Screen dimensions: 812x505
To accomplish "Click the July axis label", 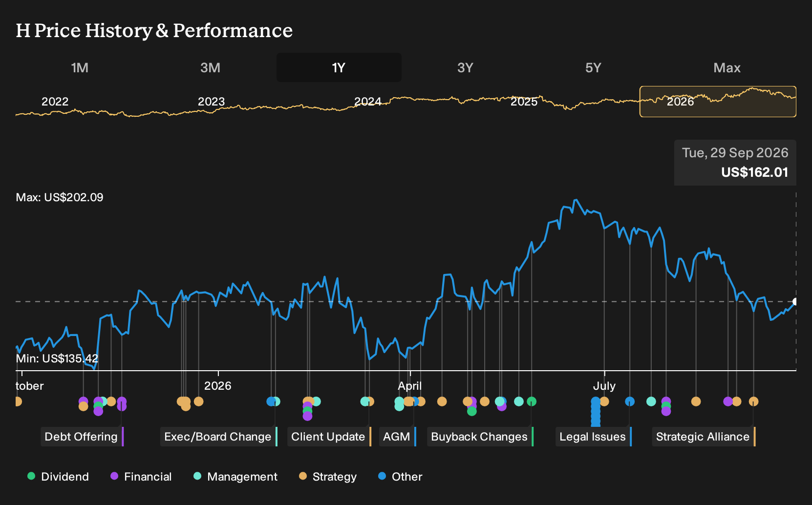I will (x=604, y=386).
